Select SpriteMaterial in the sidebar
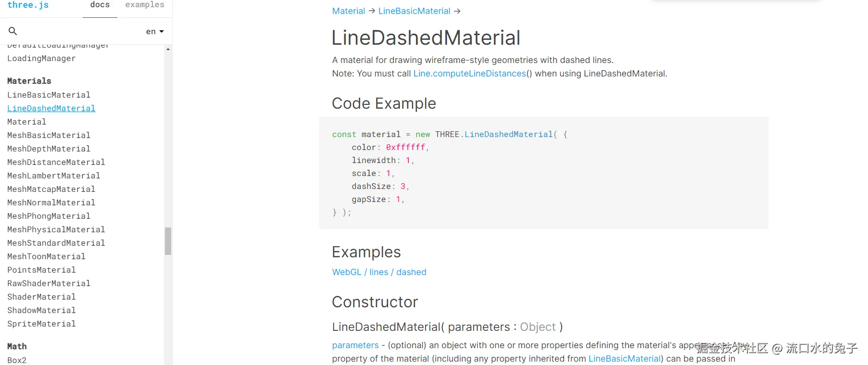Viewport: 868px width, 365px height. pyautogui.click(x=41, y=324)
